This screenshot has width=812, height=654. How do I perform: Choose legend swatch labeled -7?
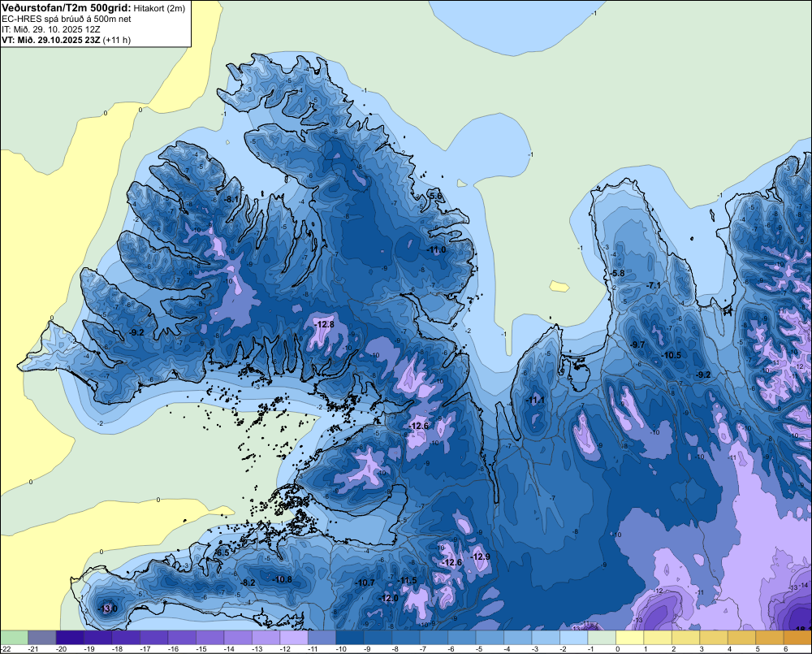tap(434, 637)
